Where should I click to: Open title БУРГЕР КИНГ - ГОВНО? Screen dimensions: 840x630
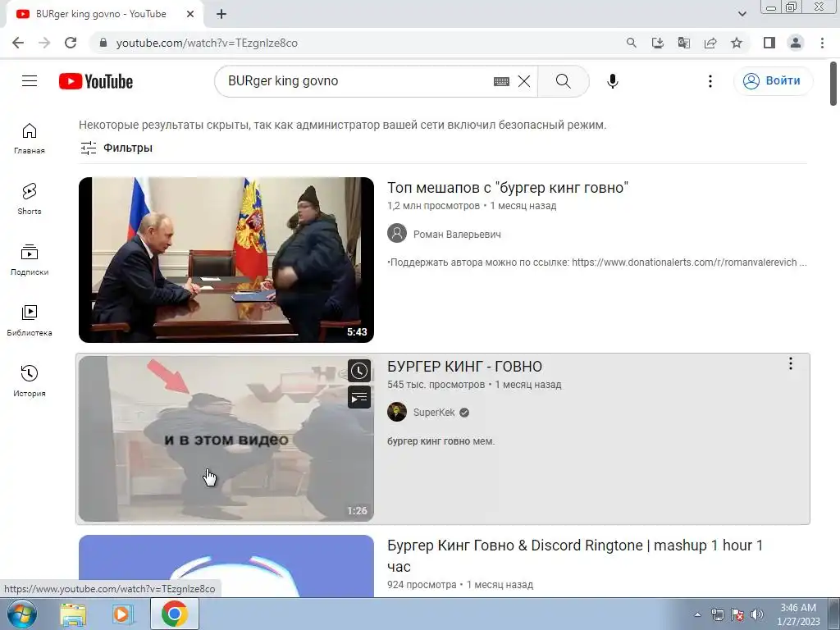click(x=464, y=367)
